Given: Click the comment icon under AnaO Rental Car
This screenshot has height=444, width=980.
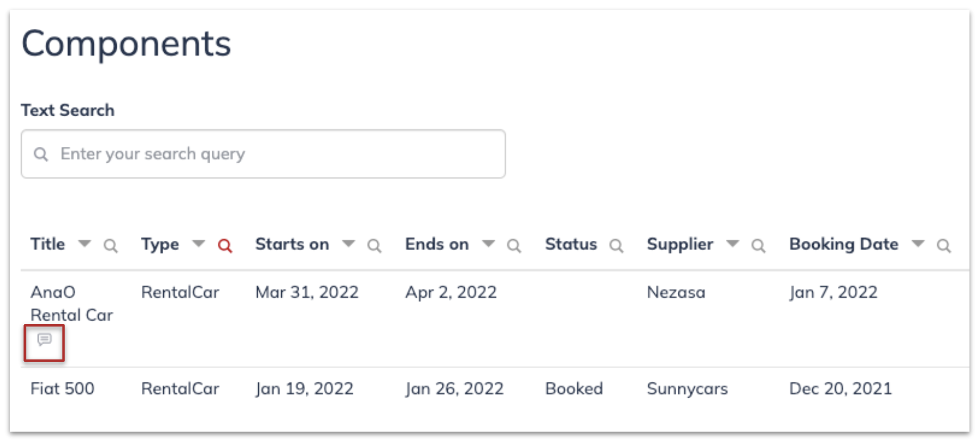Looking at the screenshot, I should pyautogui.click(x=44, y=339).
